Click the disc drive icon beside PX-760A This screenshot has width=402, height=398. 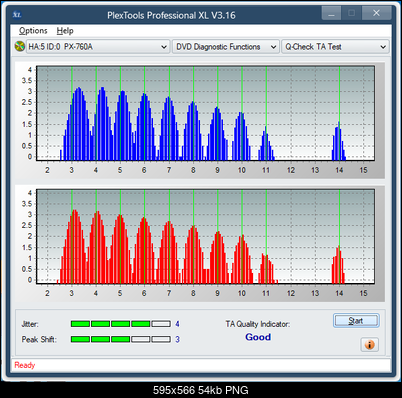pyautogui.click(x=20, y=46)
